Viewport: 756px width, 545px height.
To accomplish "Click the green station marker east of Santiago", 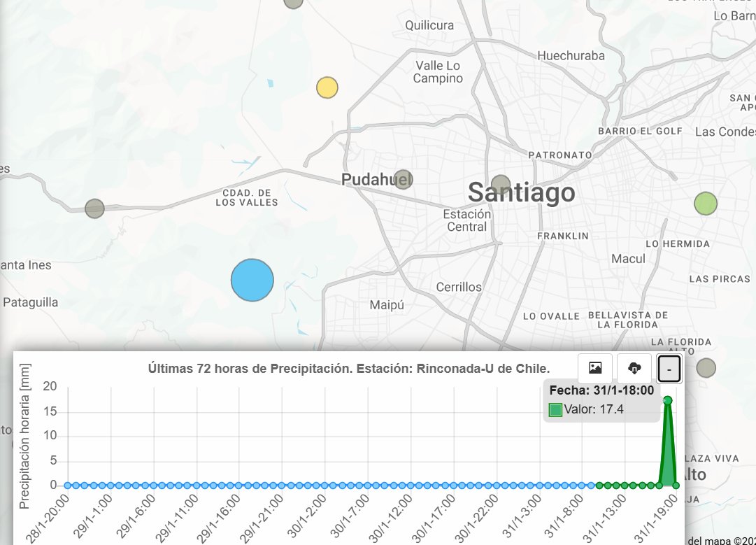I will [704, 204].
